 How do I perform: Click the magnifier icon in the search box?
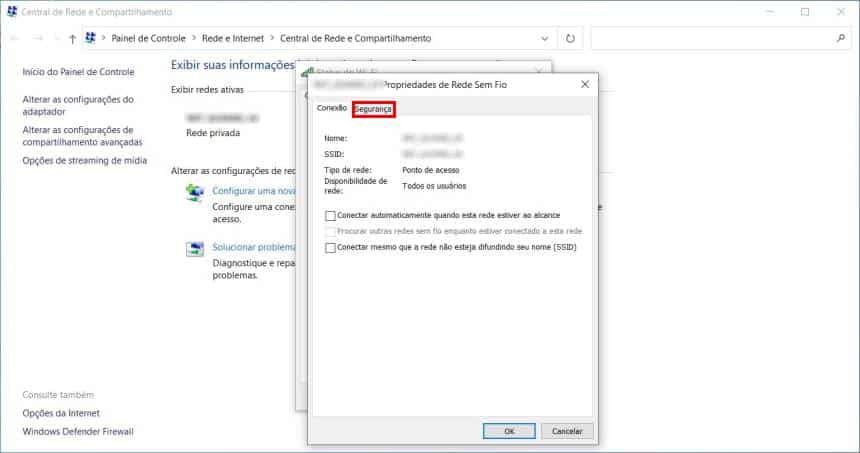[x=840, y=39]
